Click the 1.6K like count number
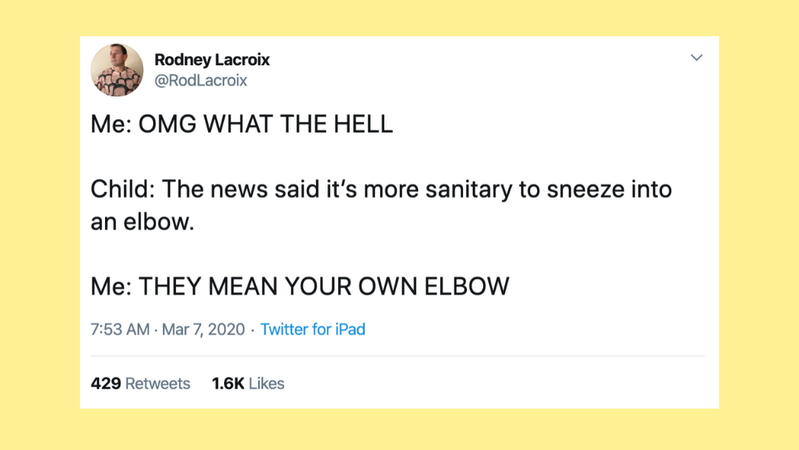The image size is (799, 450). [x=228, y=383]
